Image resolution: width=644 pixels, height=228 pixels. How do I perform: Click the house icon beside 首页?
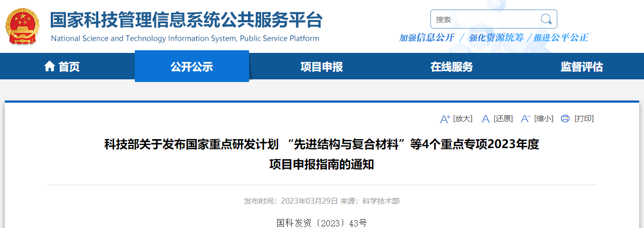click(49, 67)
